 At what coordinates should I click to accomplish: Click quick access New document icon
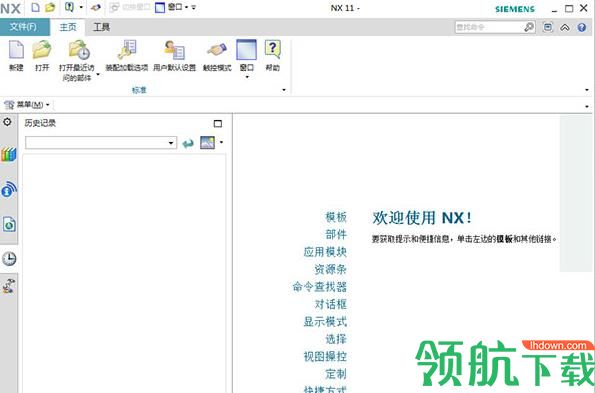[35, 7]
